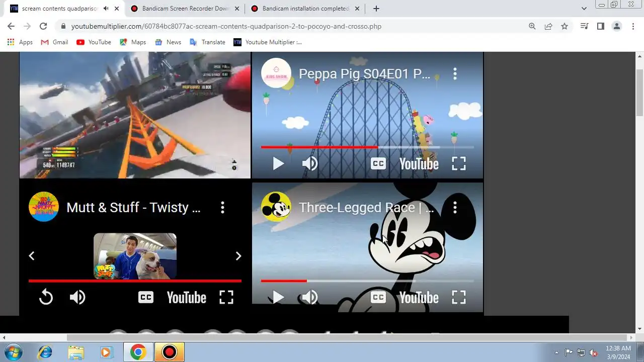Play the Peppa Pig video
Screen dimensions: 644x362
click(278, 163)
